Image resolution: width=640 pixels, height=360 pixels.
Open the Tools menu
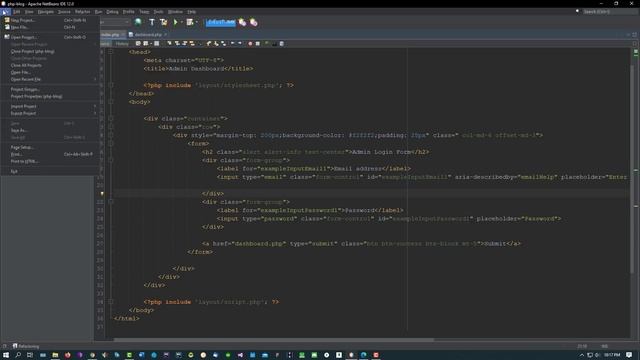tap(158, 11)
